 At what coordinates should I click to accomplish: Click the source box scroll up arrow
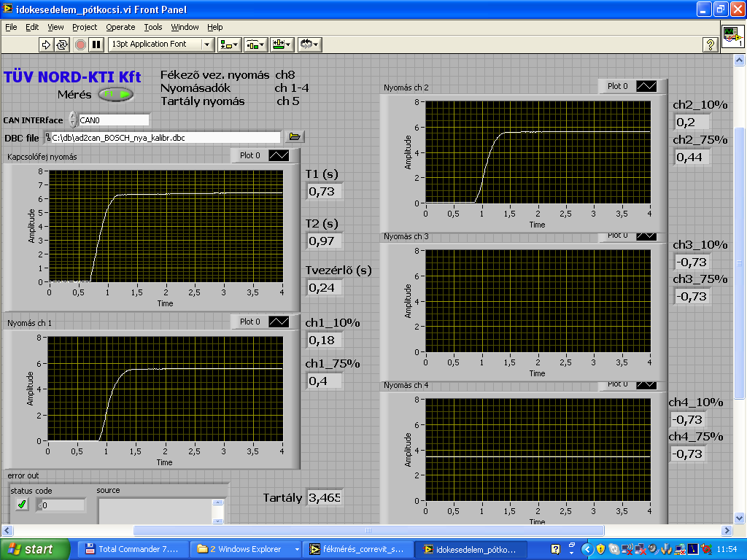[217, 502]
